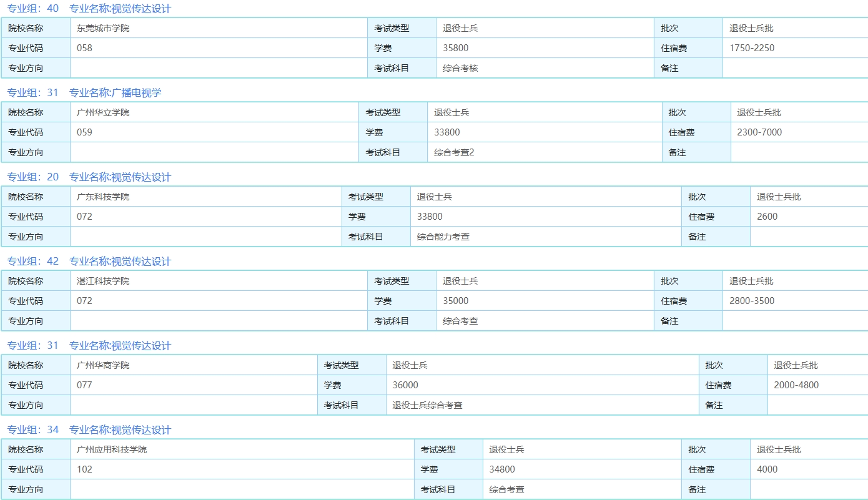Click exam subject 综合能力考查
The width and height of the screenshot is (868, 500).
(443, 237)
